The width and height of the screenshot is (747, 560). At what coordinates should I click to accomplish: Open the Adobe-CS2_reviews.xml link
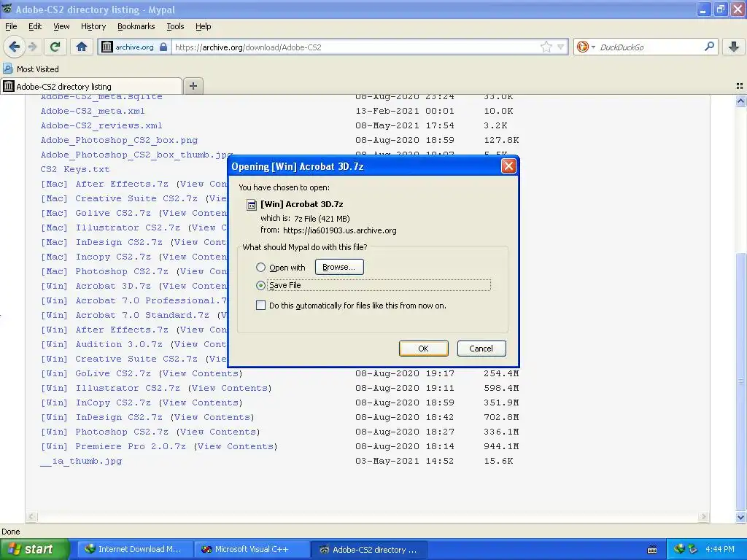101,125
